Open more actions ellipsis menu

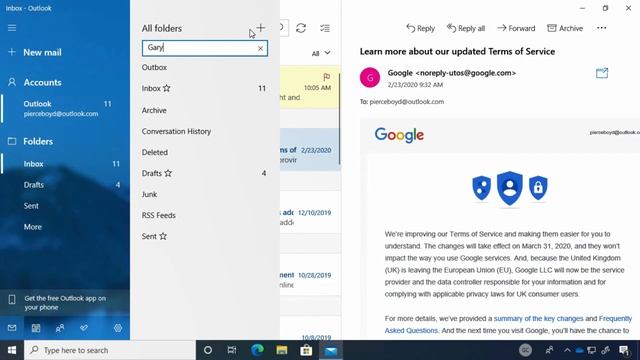coord(602,28)
